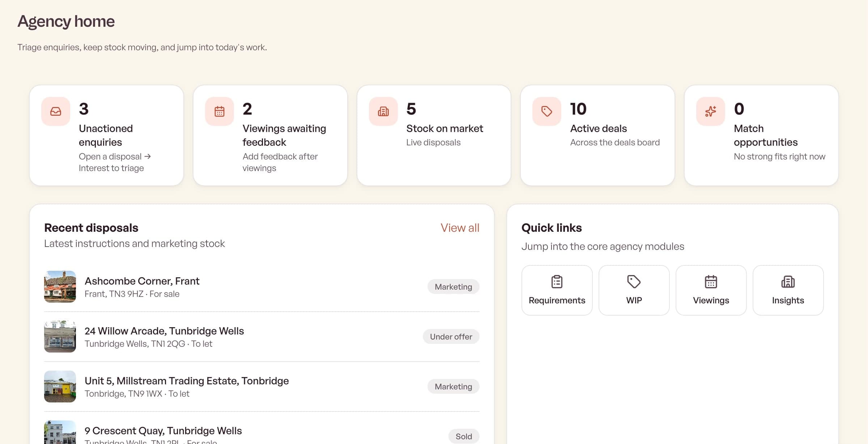Viewport: 868px width, 444px height.
Task: Click the Unit 5 Millstream Trading Estate thumbnail
Action: tap(60, 387)
